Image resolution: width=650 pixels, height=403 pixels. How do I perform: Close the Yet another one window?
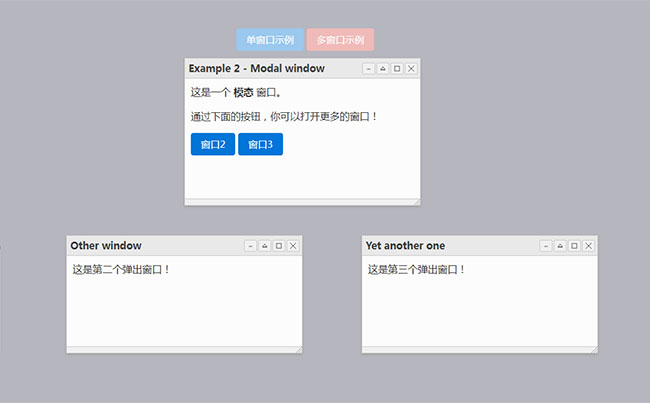coord(589,246)
